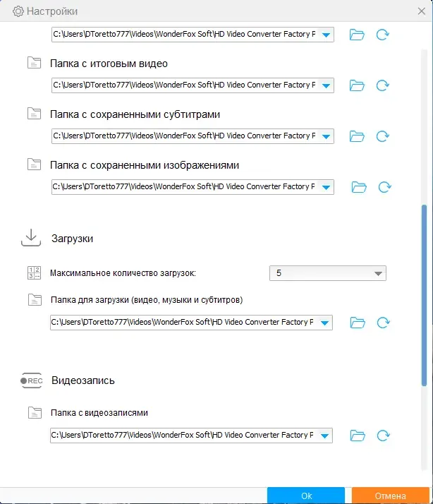The image size is (433, 504).
Task: Open folder browser for итоговым видео path
Action: [357, 85]
